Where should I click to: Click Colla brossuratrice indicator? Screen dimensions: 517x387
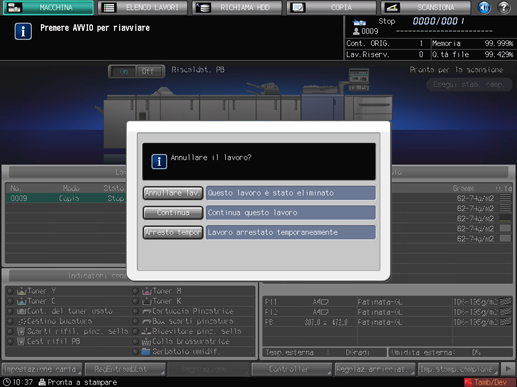click(x=181, y=341)
